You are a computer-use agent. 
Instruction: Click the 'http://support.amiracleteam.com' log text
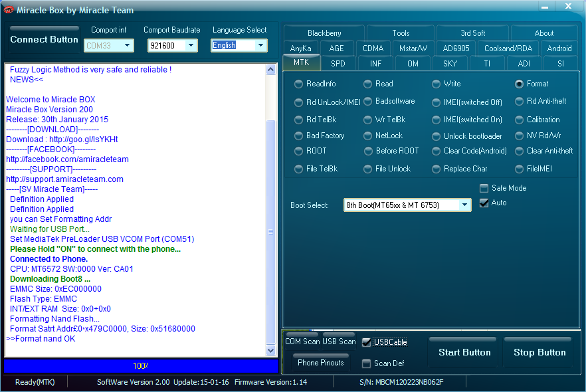[x=64, y=179]
